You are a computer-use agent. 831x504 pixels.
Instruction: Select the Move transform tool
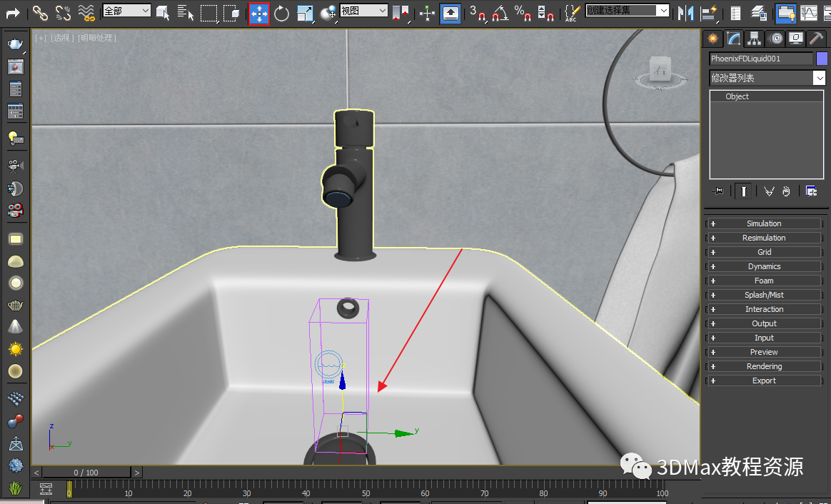258,13
